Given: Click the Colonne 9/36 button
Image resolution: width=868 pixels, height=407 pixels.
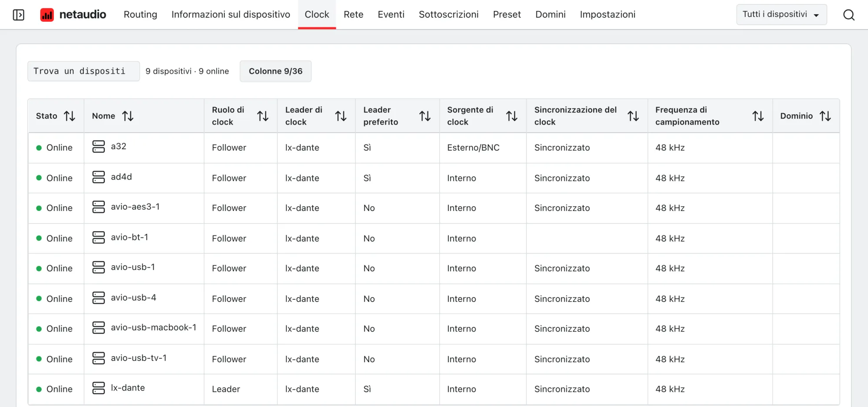Looking at the screenshot, I should tap(276, 71).
